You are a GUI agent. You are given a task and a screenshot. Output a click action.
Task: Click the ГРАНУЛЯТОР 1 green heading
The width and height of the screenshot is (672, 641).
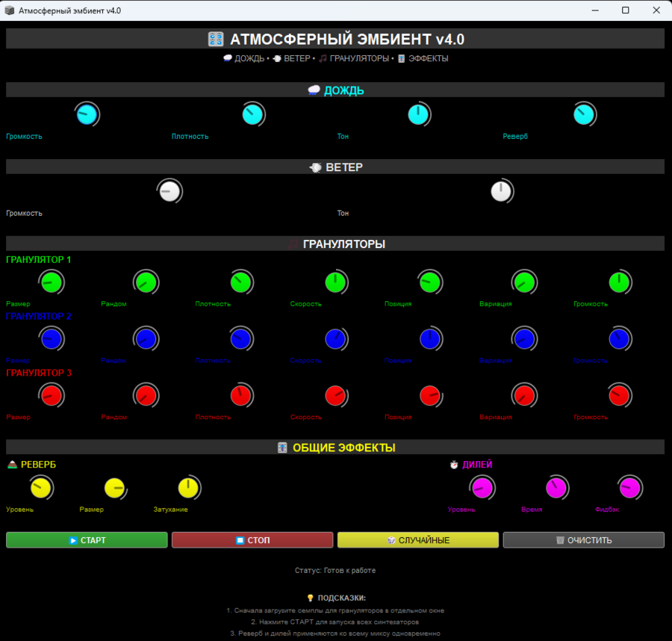click(x=39, y=259)
